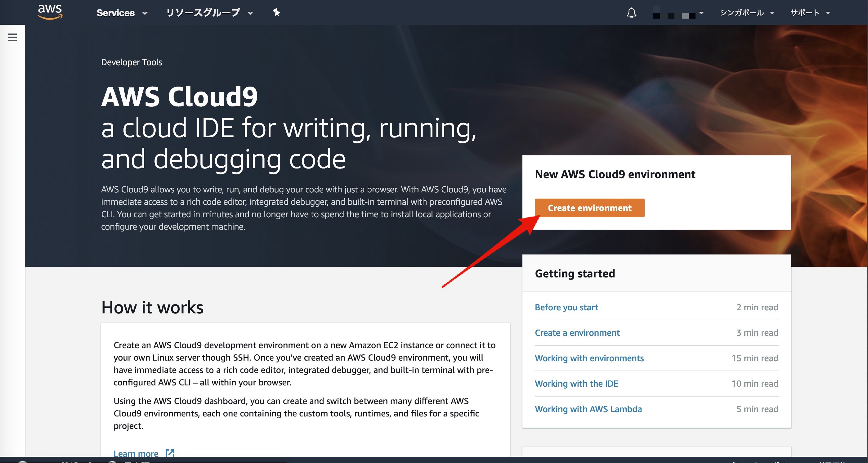Open the サポート support menu
The image size is (868, 463).
(810, 13)
